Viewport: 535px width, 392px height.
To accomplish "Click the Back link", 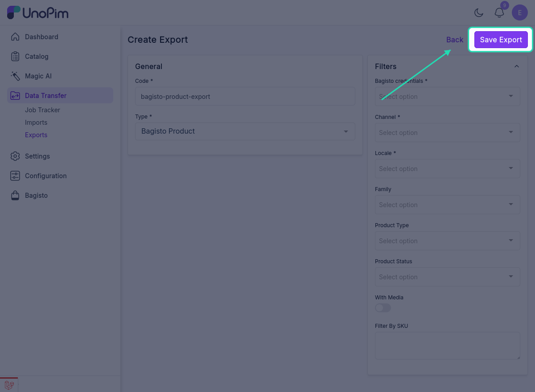I will [x=455, y=40].
